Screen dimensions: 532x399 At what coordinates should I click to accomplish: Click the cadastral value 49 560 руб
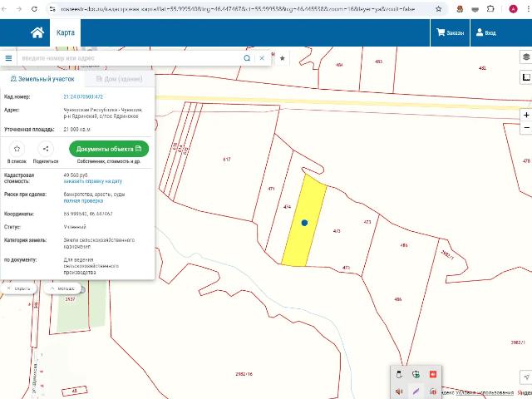[x=76, y=175]
